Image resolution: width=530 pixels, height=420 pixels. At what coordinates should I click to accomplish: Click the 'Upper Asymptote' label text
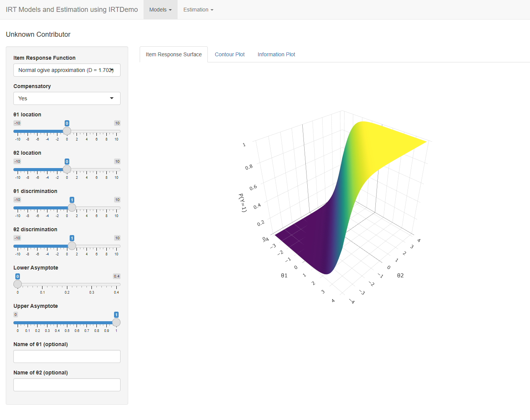[36, 306]
